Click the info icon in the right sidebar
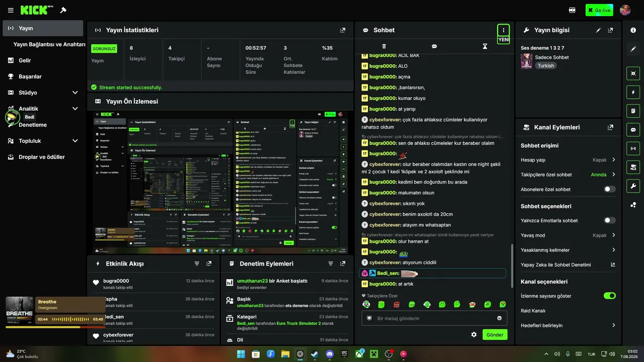 coord(633,30)
